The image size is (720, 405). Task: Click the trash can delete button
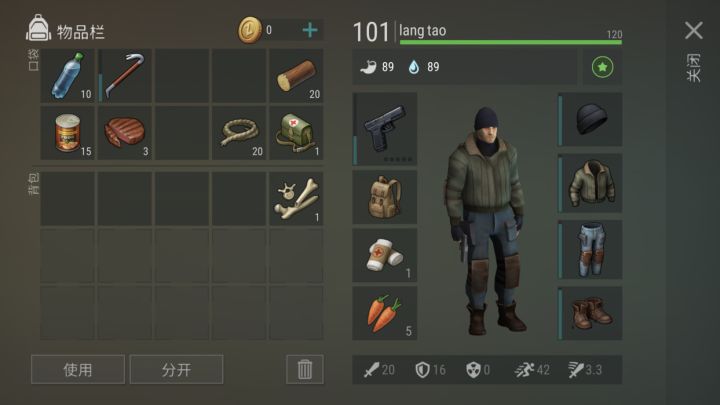coord(305,369)
